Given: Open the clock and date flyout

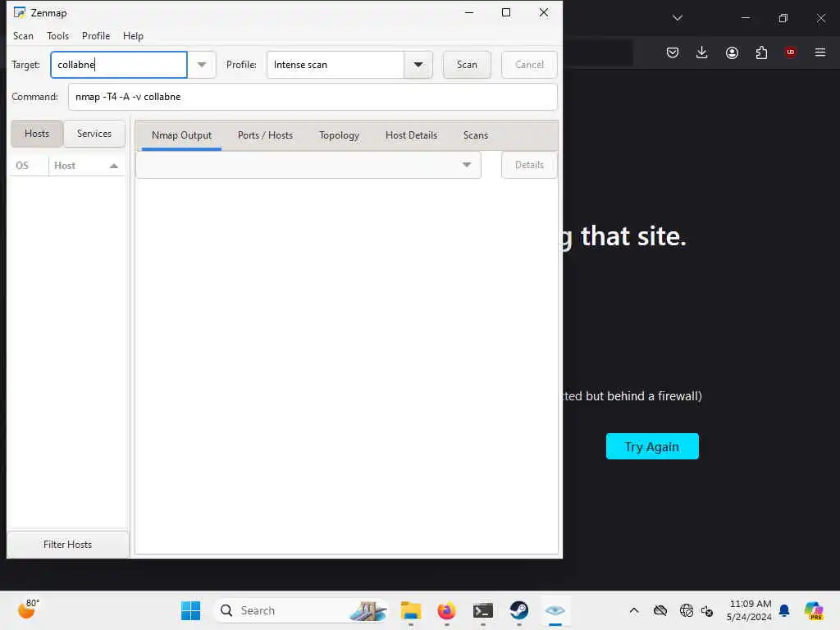Looking at the screenshot, I should tap(749, 610).
